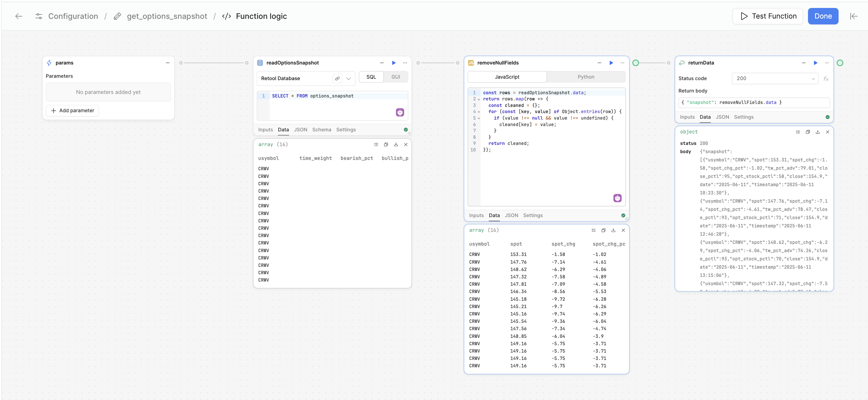Fold code at line 5 in removeNullFields

(x=478, y=118)
